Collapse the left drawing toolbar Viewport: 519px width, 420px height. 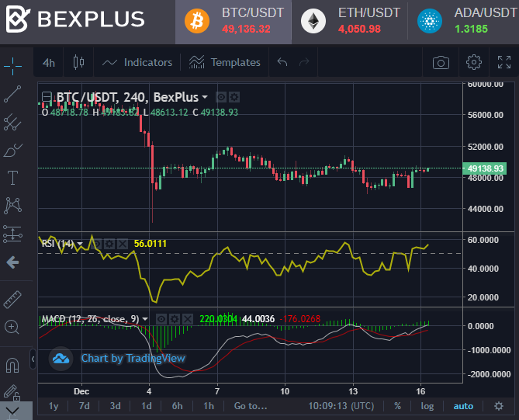click(x=33, y=359)
